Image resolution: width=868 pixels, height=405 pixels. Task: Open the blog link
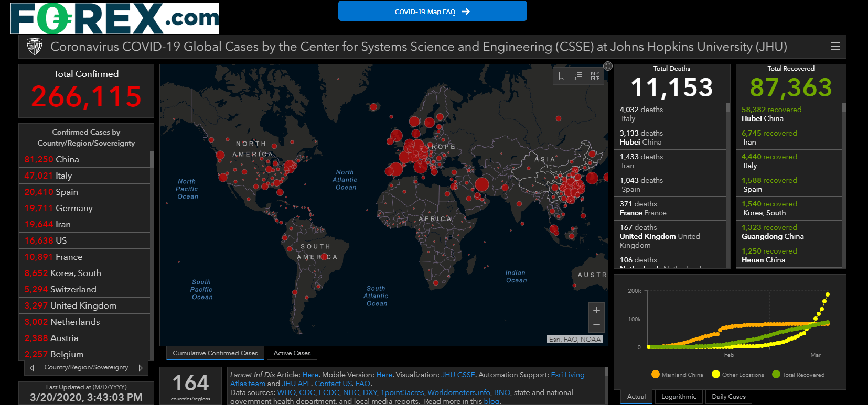coord(491,401)
